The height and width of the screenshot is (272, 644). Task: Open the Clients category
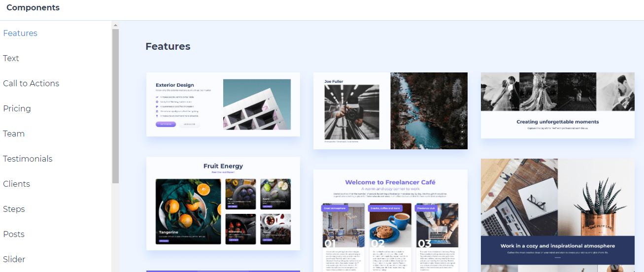(16, 184)
